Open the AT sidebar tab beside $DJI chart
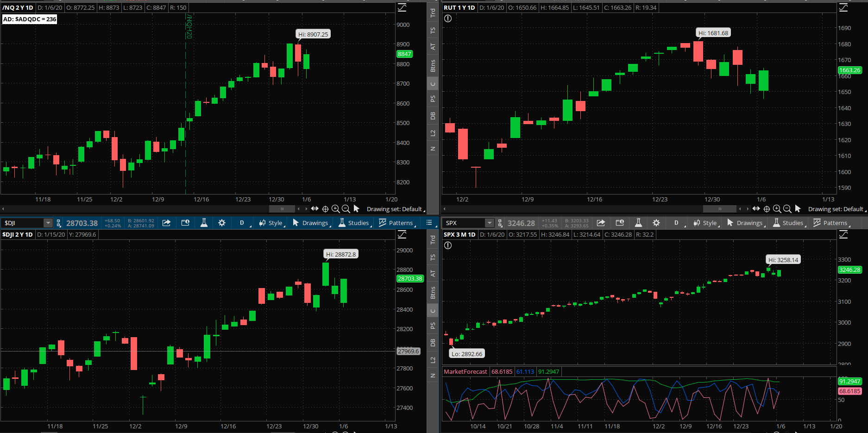This screenshot has height=433, width=868. pos(433,273)
